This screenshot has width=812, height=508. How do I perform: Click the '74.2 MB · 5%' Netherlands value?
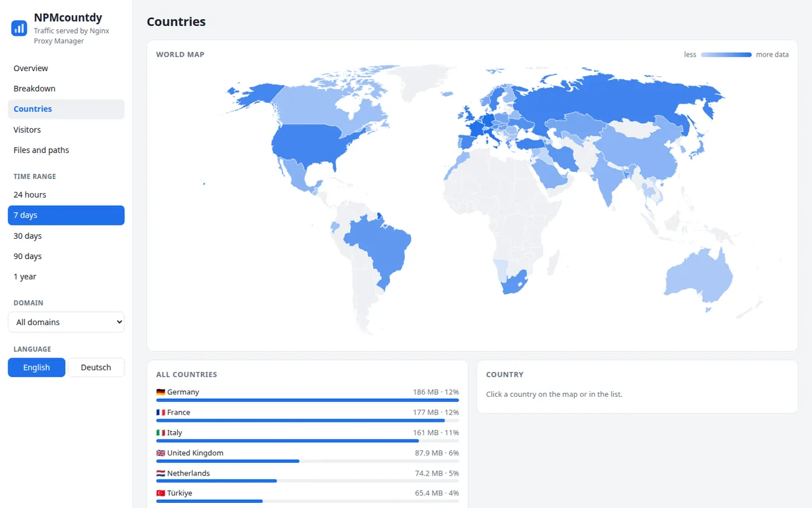[436, 474]
